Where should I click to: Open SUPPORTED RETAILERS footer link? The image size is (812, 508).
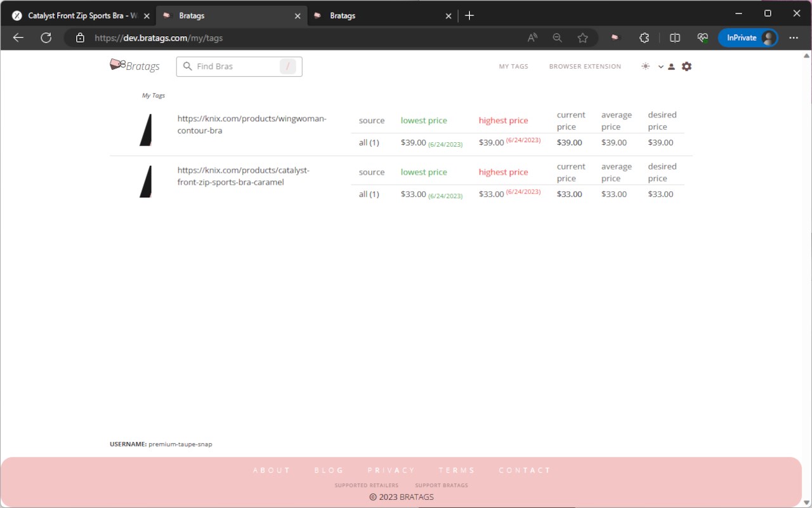tap(367, 486)
